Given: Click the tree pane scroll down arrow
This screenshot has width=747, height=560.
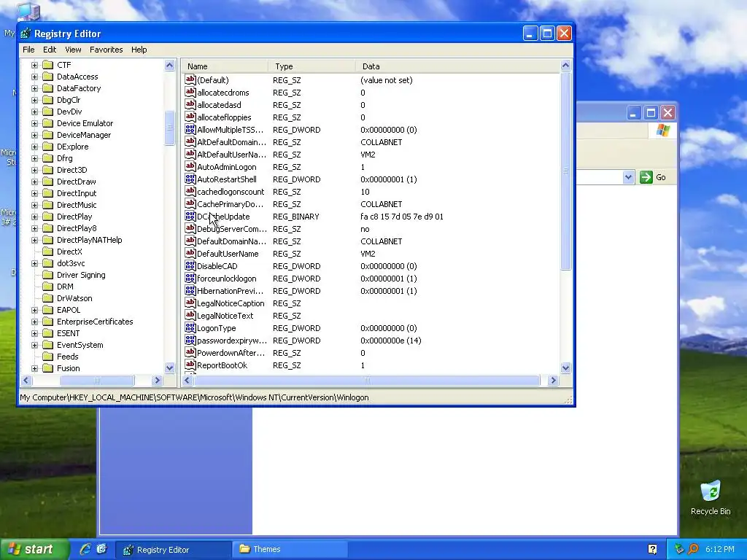Looking at the screenshot, I should coord(169,367).
